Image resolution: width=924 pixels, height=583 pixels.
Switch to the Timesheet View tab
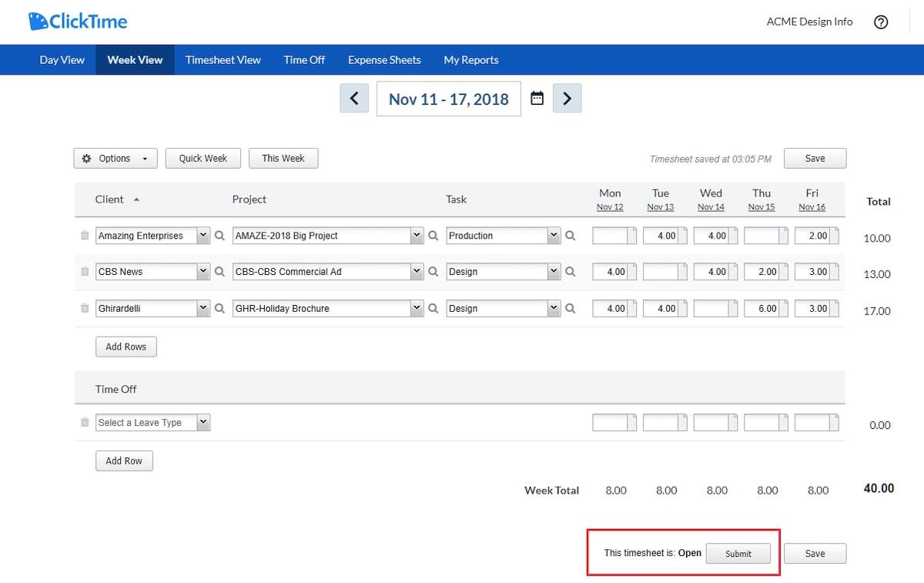(223, 60)
